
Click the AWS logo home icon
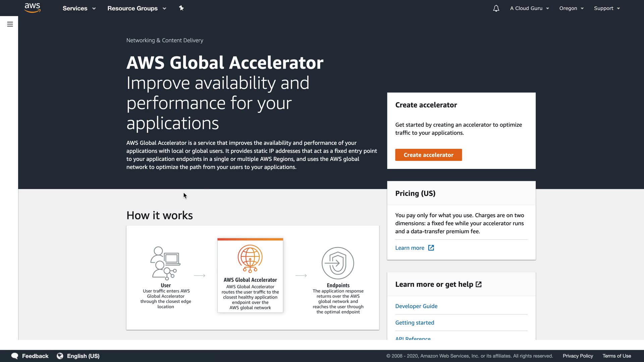[33, 8]
